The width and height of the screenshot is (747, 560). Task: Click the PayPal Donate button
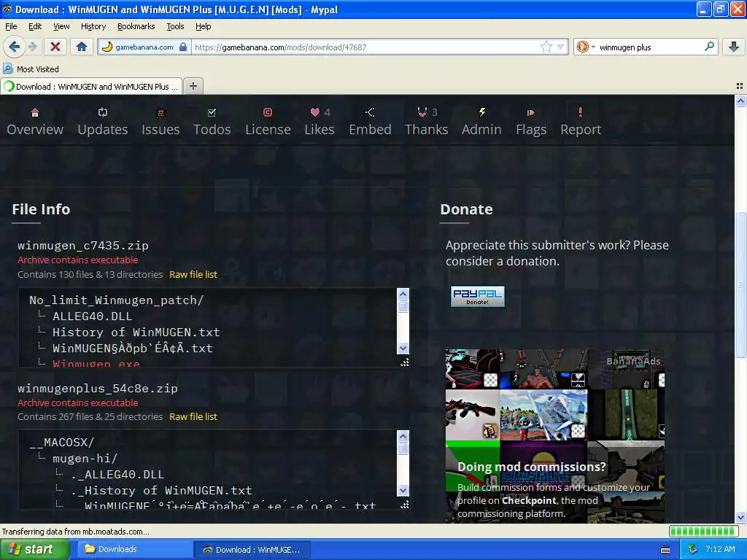click(477, 296)
